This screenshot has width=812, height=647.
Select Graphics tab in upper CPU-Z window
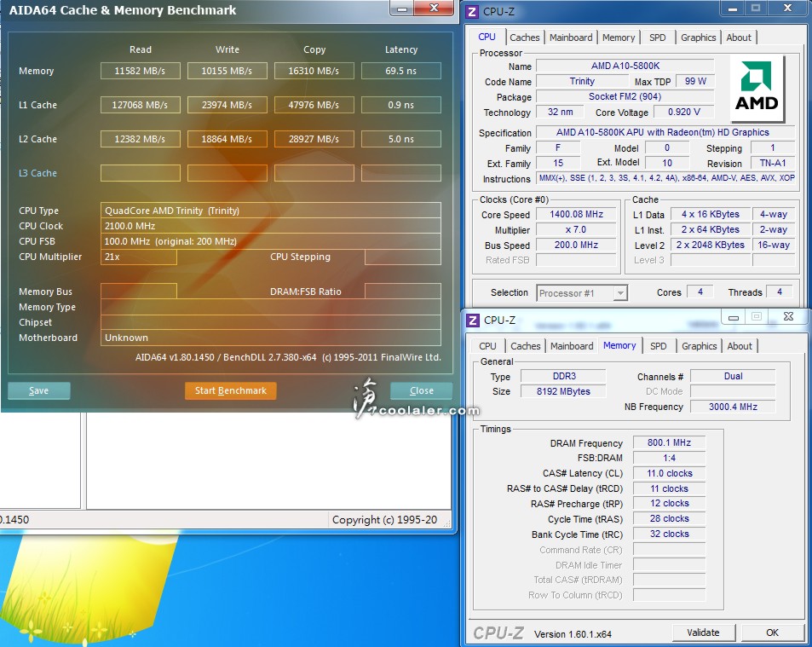(698, 38)
